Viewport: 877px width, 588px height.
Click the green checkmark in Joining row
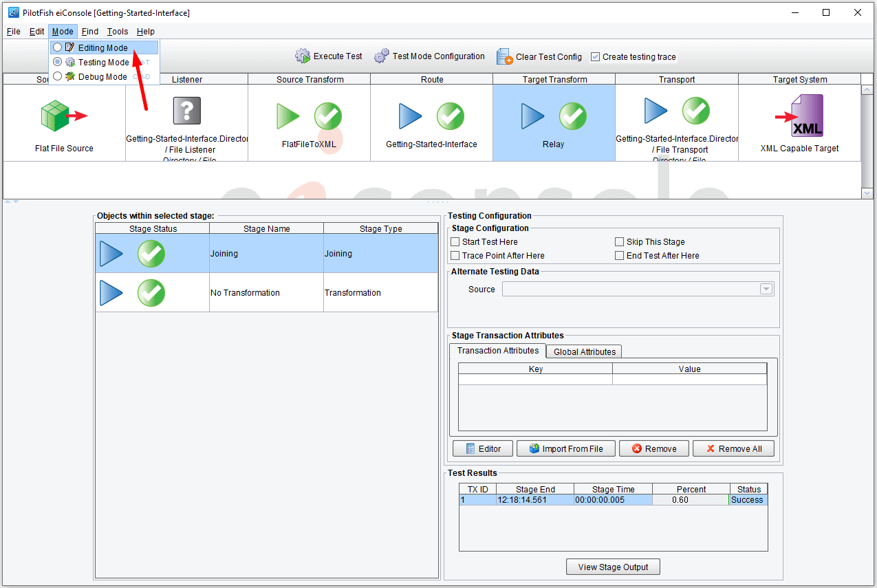coord(151,254)
